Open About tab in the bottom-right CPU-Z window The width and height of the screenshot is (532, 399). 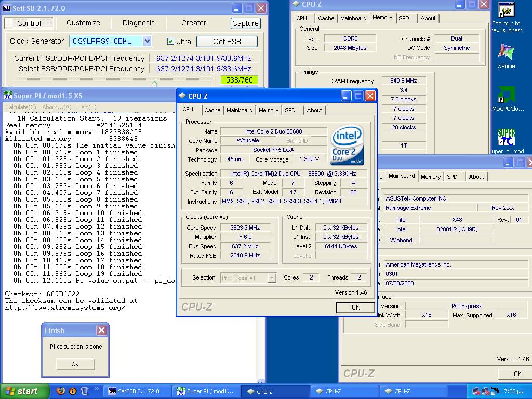pyautogui.click(x=476, y=177)
